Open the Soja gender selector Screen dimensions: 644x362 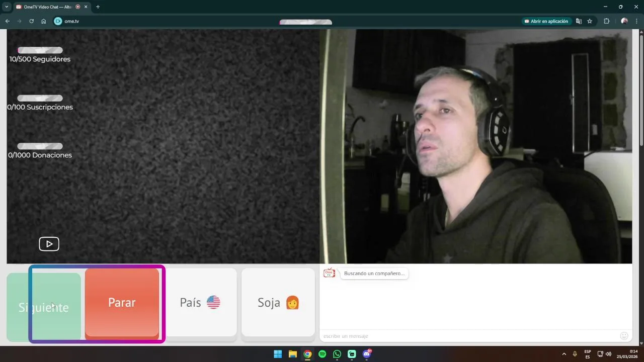(278, 302)
